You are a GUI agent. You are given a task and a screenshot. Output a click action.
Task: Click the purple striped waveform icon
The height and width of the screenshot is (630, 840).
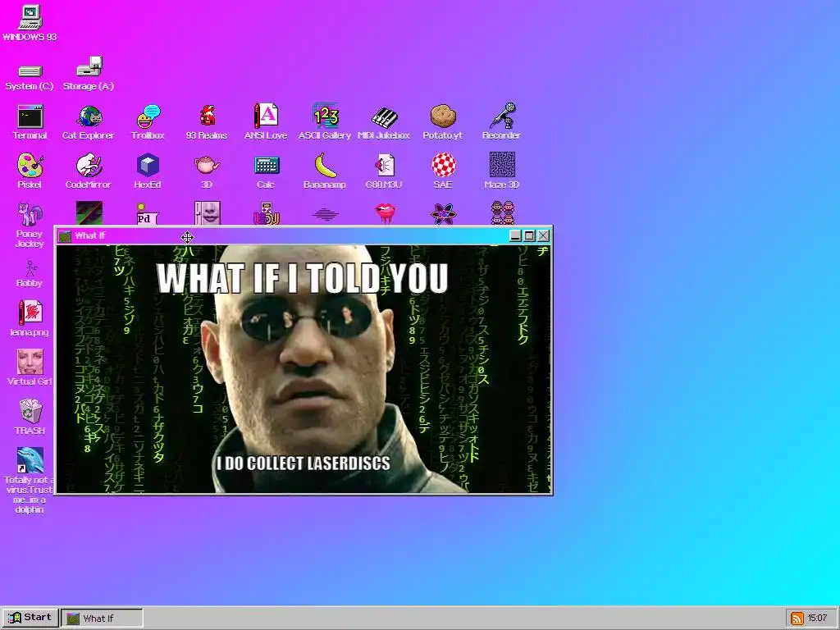pos(325,215)
